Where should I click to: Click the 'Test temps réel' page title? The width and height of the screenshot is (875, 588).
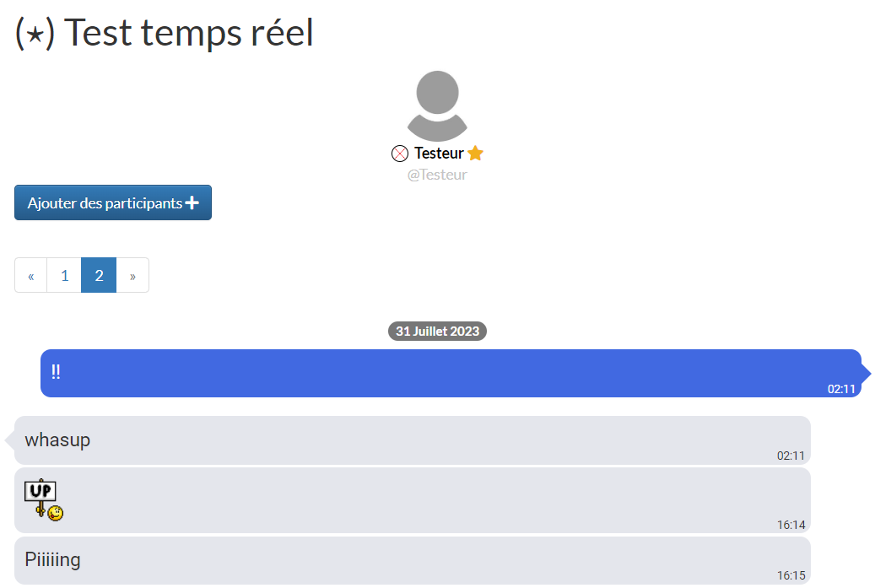coord(189,32)
